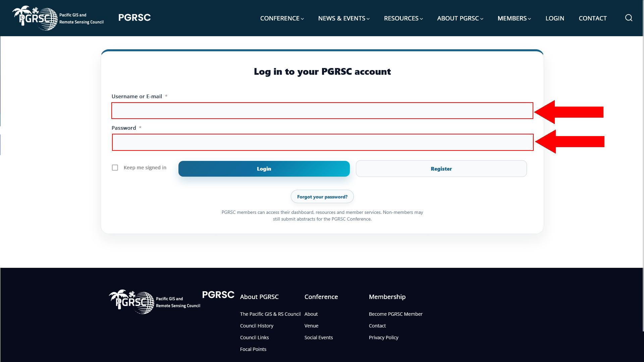Click the PGRSC logo in the footer
The image size is (644, 362).
(x=155, y=302)
